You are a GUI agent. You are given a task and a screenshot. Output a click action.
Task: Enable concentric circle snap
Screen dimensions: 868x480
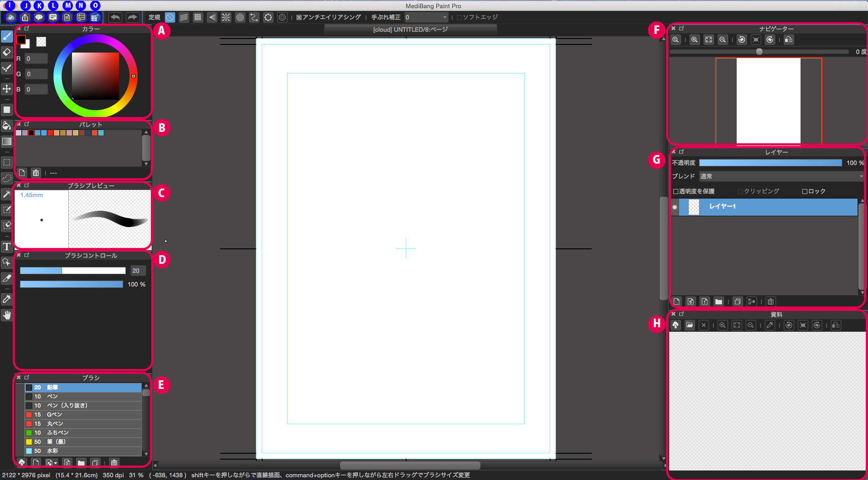pyautogui.click(x=240, y=17)
